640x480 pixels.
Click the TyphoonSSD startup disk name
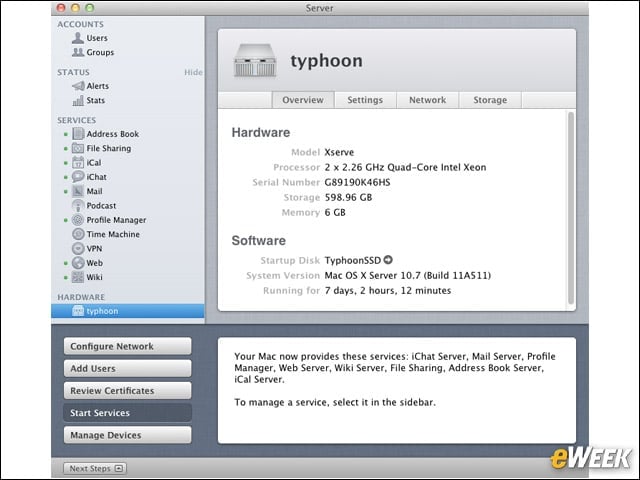click(353, 260)
